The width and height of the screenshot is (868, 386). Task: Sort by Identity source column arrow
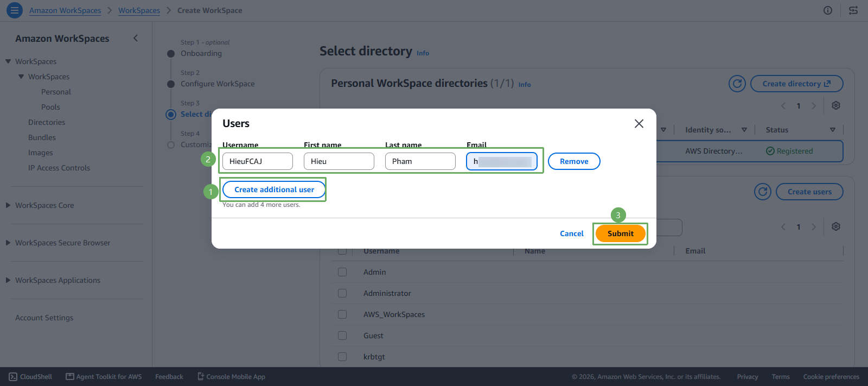click(x=744, y=130)
